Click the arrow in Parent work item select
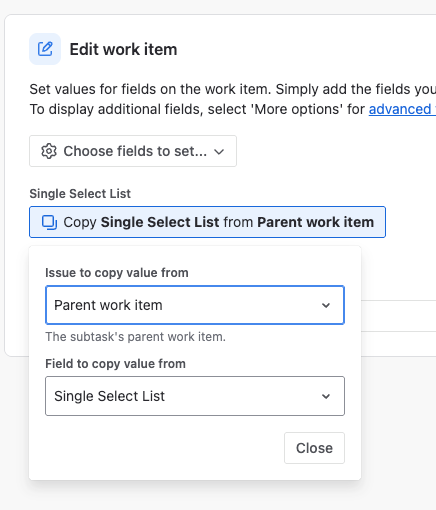 pyautogui.click(x=326, y=305)
